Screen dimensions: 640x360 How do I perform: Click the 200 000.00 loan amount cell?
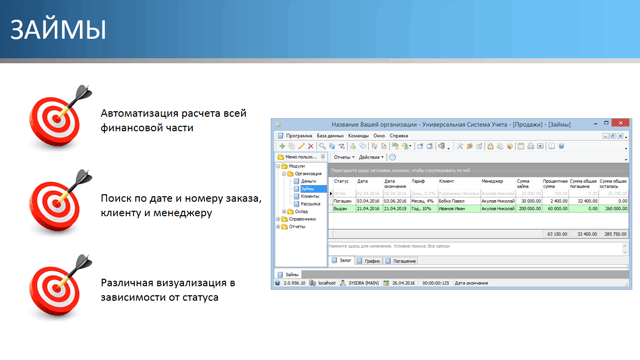point(529,209)
